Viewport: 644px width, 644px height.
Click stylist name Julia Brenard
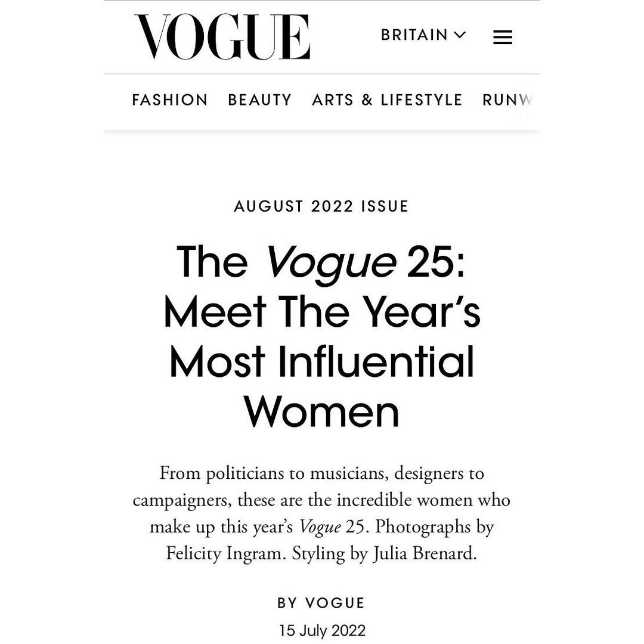pos(425,554)
